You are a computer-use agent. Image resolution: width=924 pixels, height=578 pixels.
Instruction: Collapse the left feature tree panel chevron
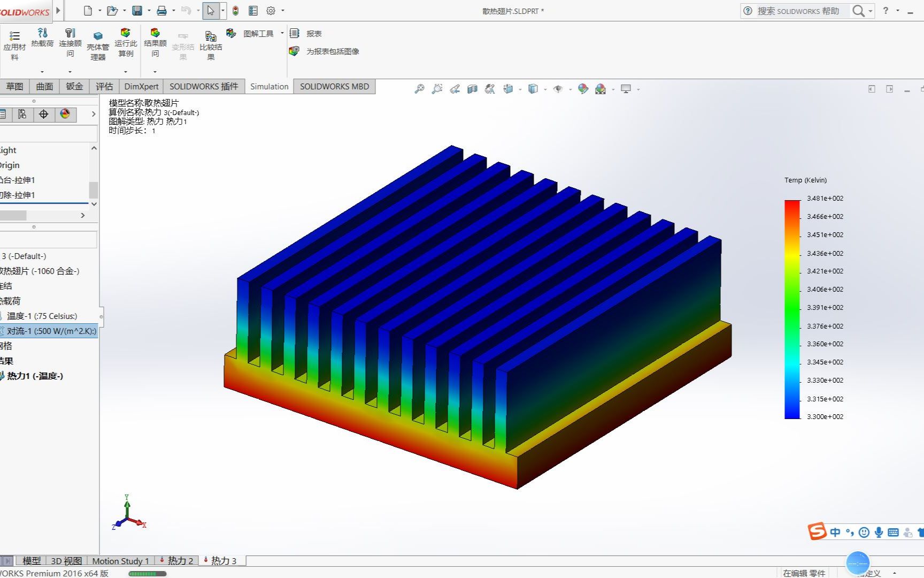tap(94, 114)
